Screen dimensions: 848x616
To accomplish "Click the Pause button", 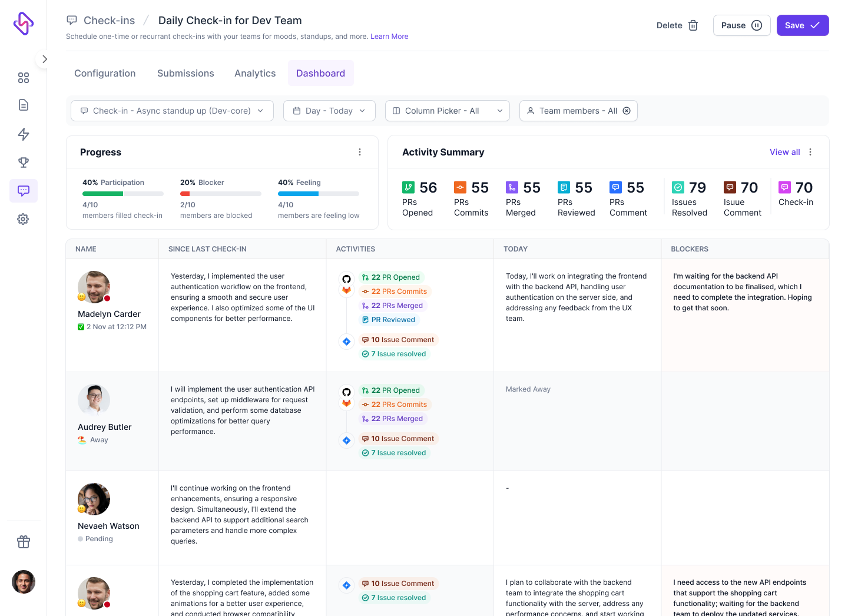I will [741, 25].
